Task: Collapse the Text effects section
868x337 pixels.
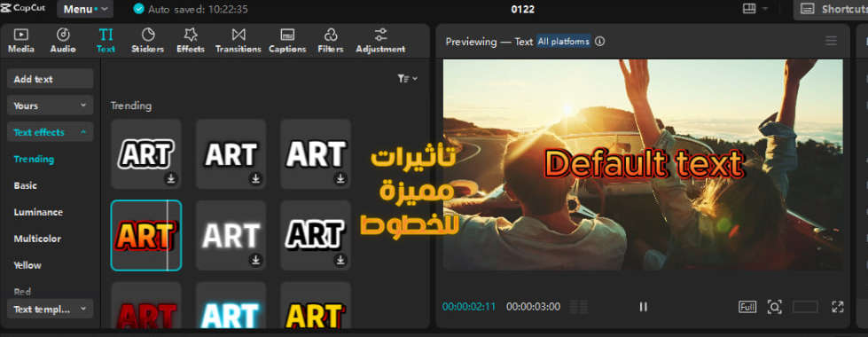Action: coord(51,132)
